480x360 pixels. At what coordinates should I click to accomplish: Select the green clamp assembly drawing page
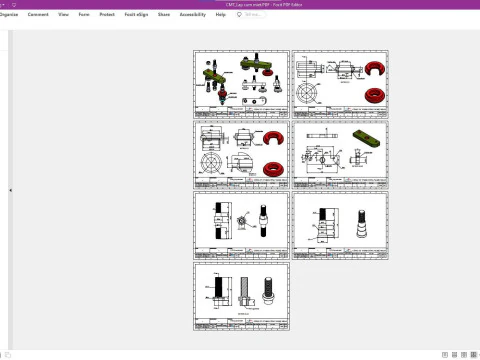[242, 84]
